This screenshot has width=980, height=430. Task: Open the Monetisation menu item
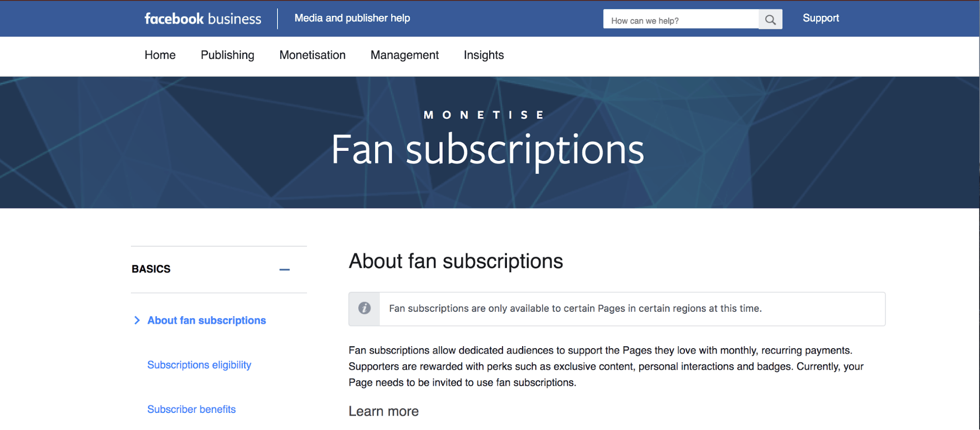click(312, 55)
